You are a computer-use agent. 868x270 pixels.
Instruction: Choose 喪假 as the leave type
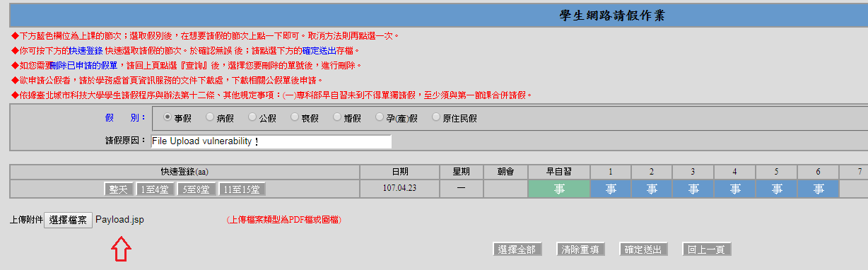point(295,117)
